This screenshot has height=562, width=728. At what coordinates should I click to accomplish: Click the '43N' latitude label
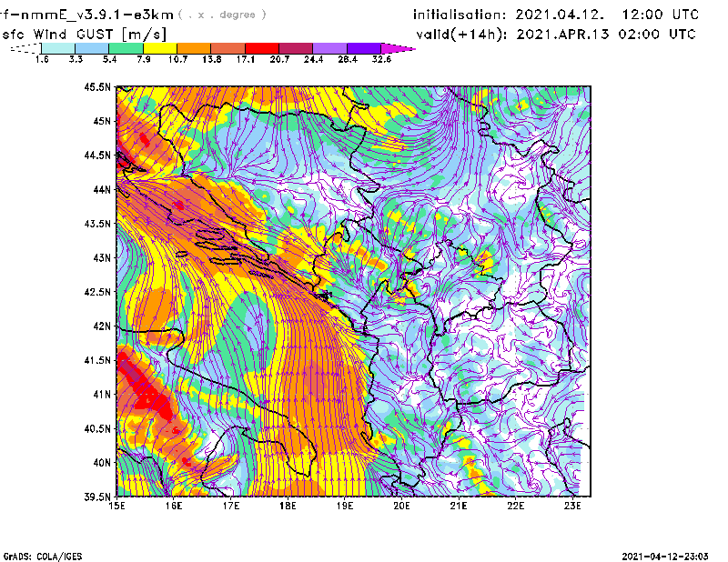[x=102, y=257]
